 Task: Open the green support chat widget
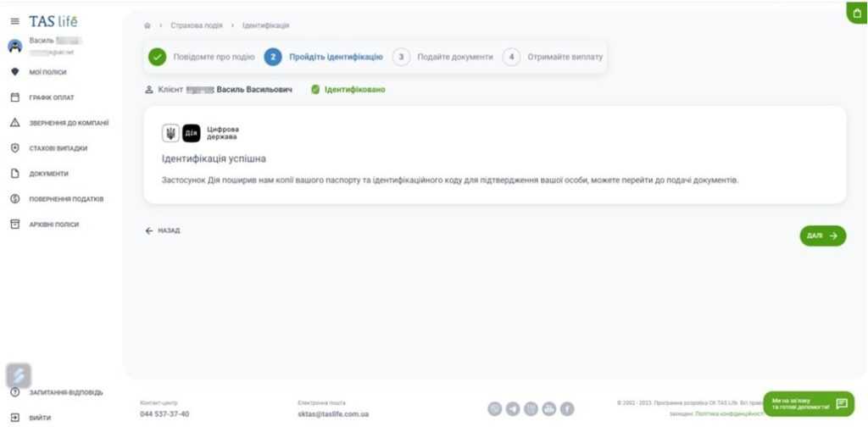(x=808, y=403)
